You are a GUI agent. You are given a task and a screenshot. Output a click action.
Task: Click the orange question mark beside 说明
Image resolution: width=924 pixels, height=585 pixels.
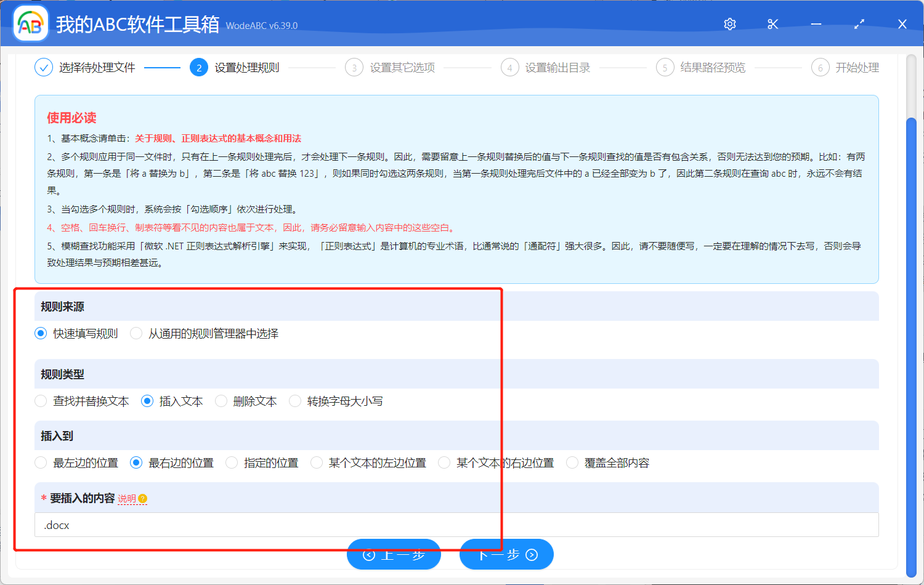(x=143, y=500)
